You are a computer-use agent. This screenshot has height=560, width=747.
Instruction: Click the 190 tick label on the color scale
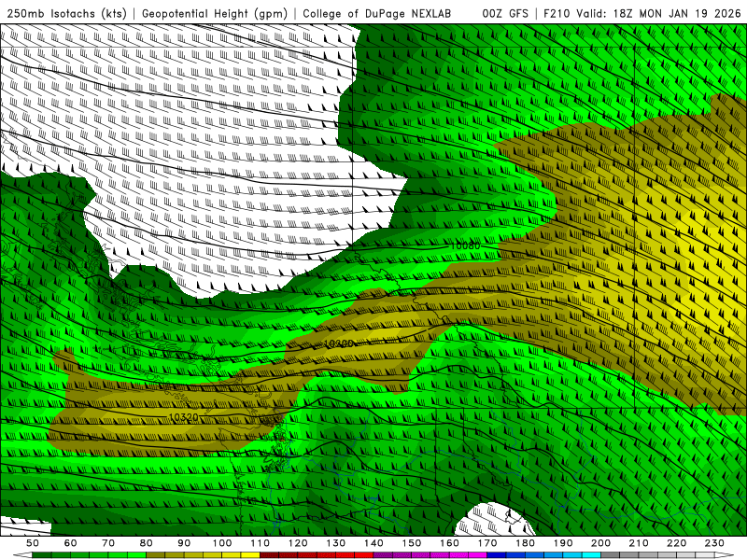click(563, 543)
